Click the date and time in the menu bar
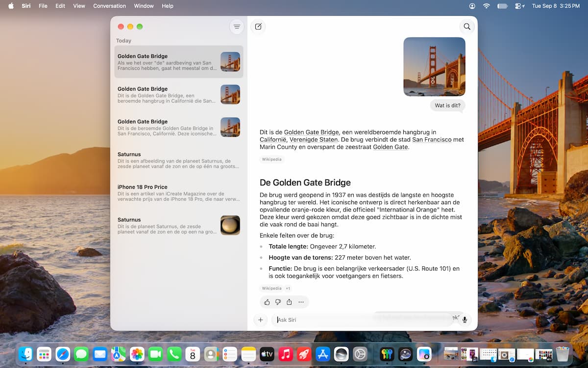 [556, 6]
